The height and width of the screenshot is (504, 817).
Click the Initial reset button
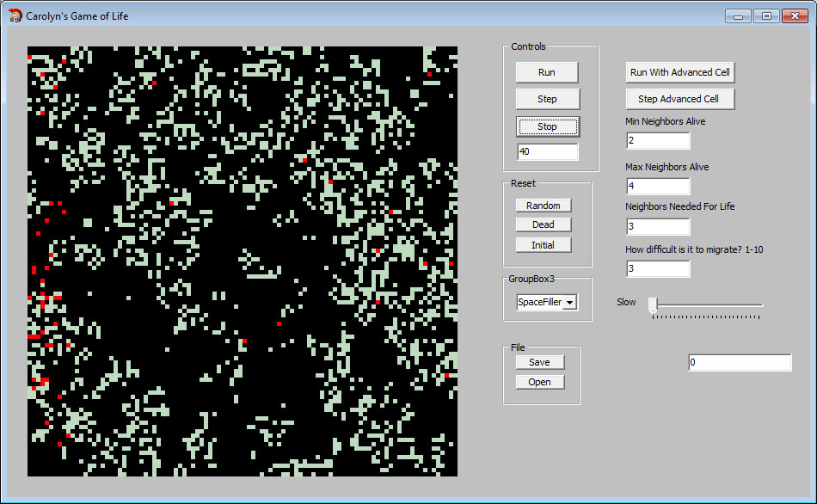tap(544, 245)
